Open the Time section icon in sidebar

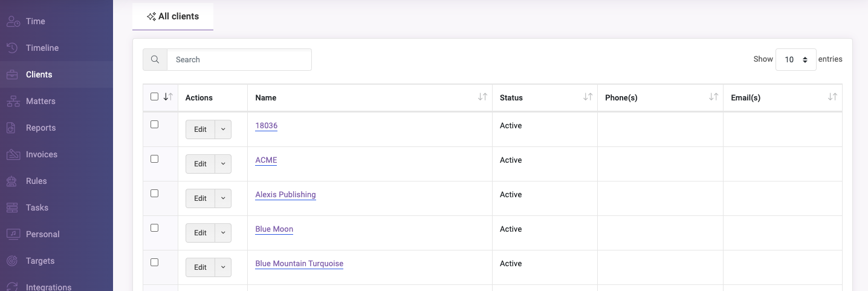(x=13, y=21)
